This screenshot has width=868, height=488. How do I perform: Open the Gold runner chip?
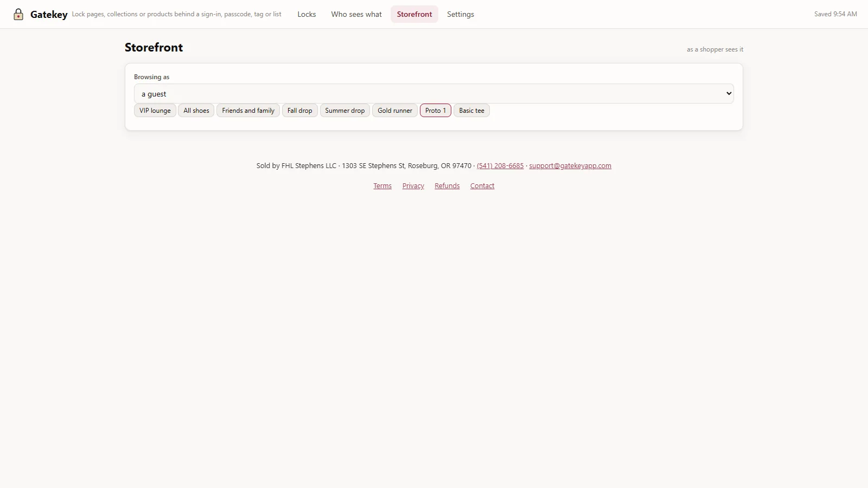(x=395, y=111)
